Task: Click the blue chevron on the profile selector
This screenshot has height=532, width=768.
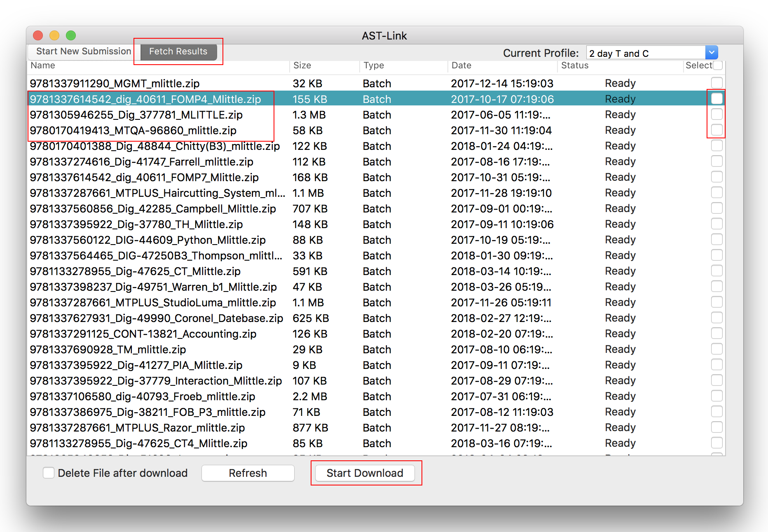Action: [712, 52]
